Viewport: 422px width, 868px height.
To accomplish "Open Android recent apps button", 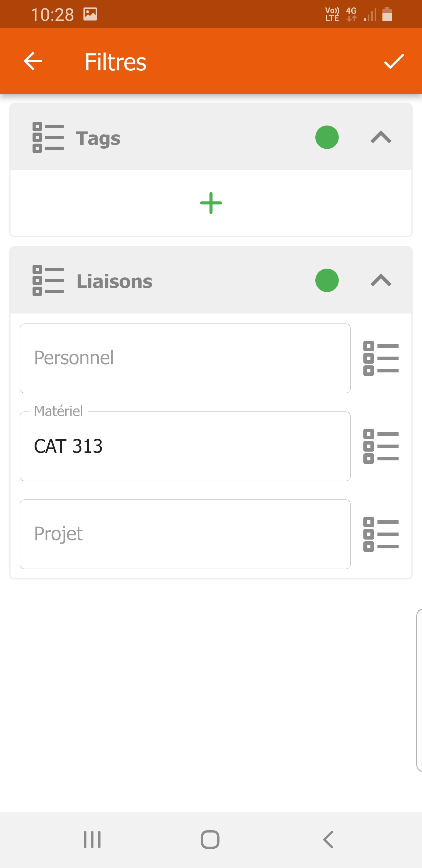I will [92, 839].
